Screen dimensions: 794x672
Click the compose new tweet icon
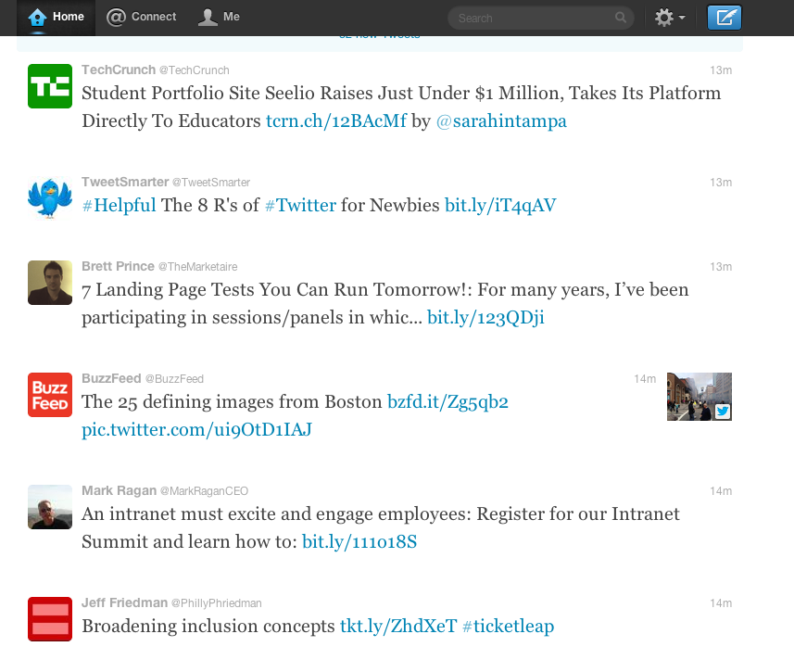click(724, 18)
